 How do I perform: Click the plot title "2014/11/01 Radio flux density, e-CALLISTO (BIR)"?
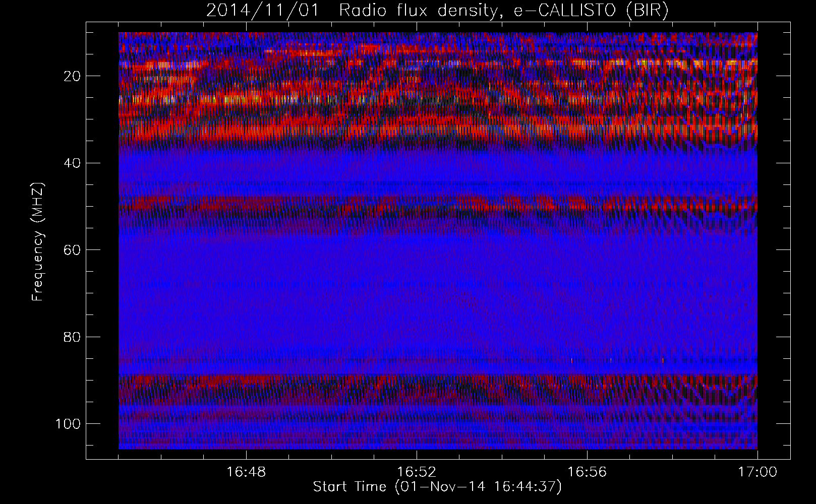pos(437,11)
